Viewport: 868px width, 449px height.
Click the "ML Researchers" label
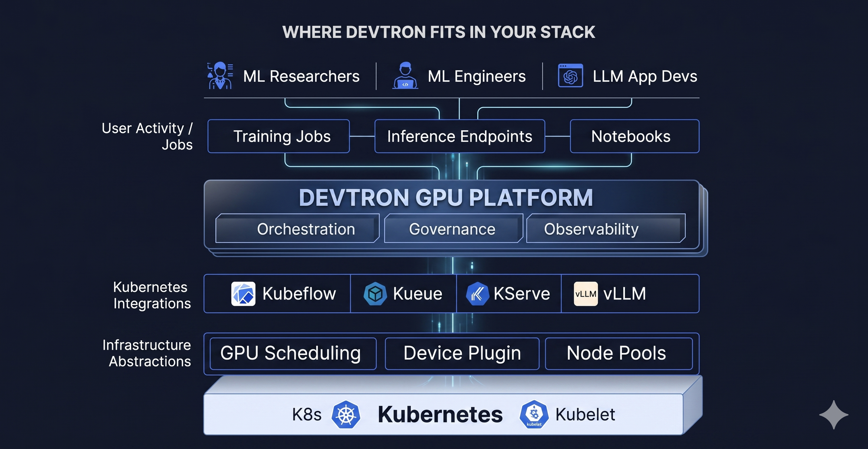[301, 76]
